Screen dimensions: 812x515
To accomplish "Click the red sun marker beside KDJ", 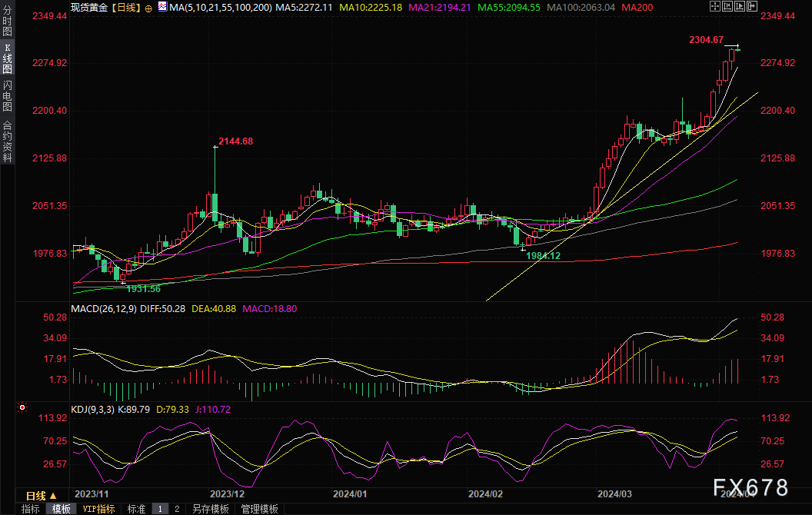I will pos(22,408).
